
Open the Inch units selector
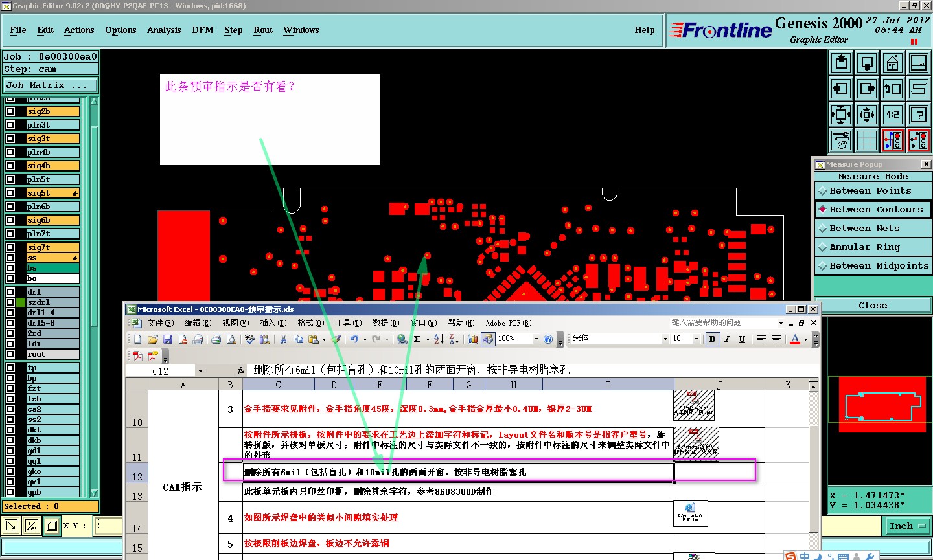tap(908, 526)
